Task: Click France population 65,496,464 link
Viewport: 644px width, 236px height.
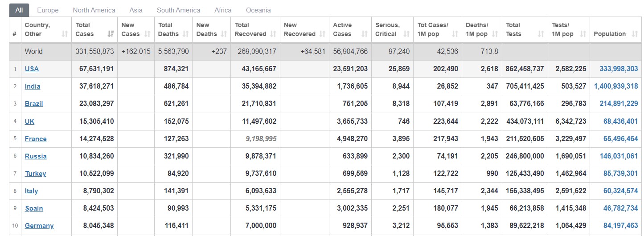Action: pyautogui.click(x=621, y=139)
